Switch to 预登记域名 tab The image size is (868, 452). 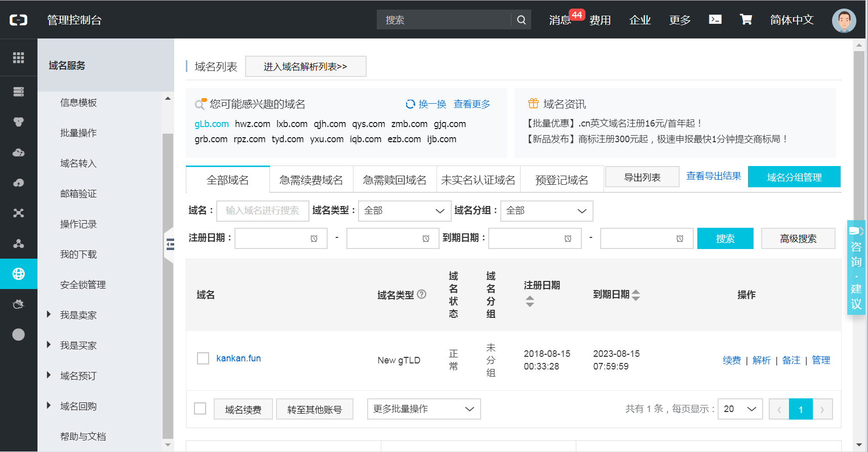562,180
